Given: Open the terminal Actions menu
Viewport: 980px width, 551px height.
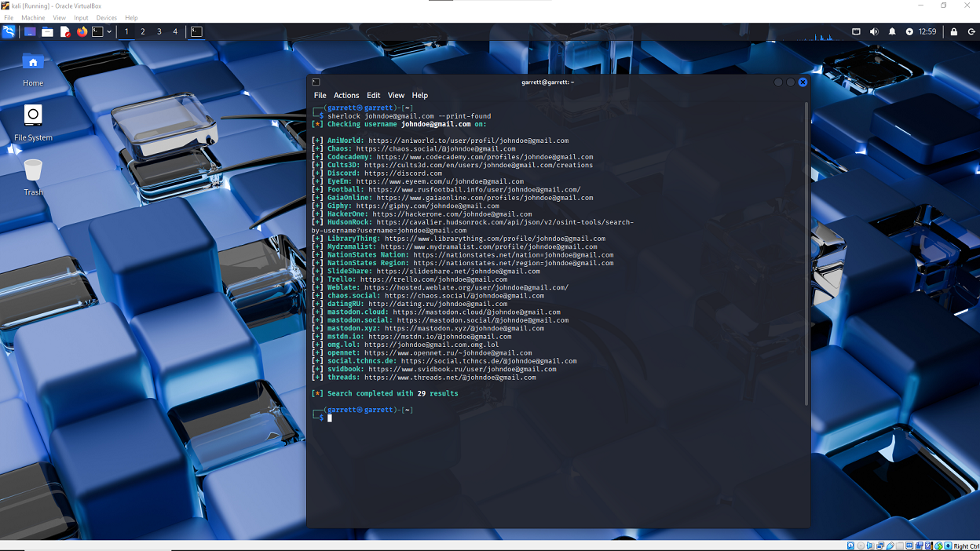Looking at the screenshot, I should 346,95.
